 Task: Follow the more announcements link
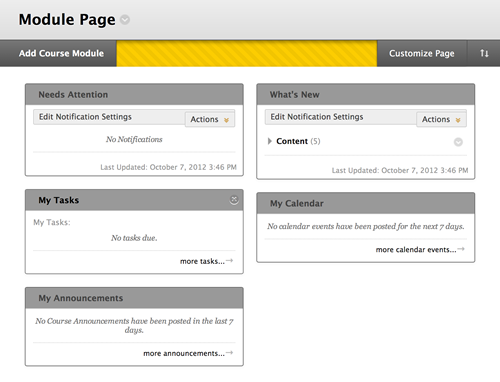(x=188, y=353)
